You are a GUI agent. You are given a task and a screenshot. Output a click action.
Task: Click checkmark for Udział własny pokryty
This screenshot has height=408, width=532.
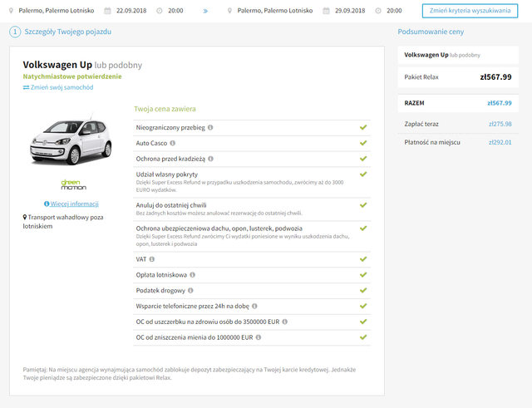[x=363, y=174]
